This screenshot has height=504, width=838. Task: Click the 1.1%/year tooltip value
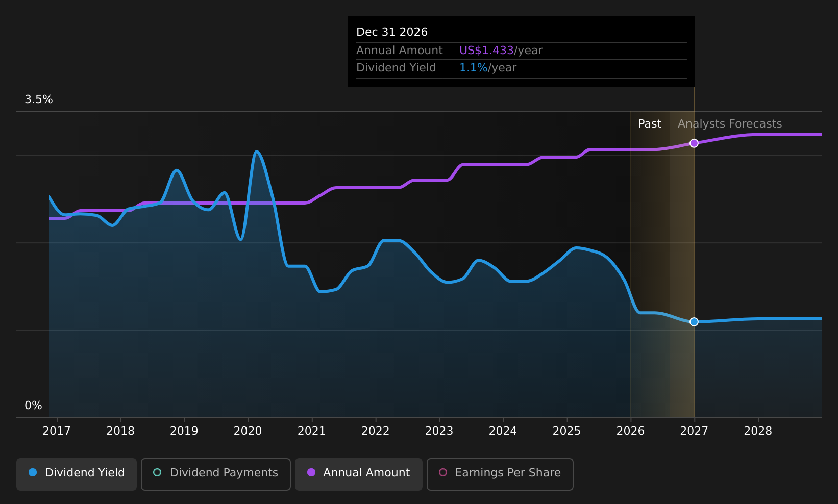[488, 68]
